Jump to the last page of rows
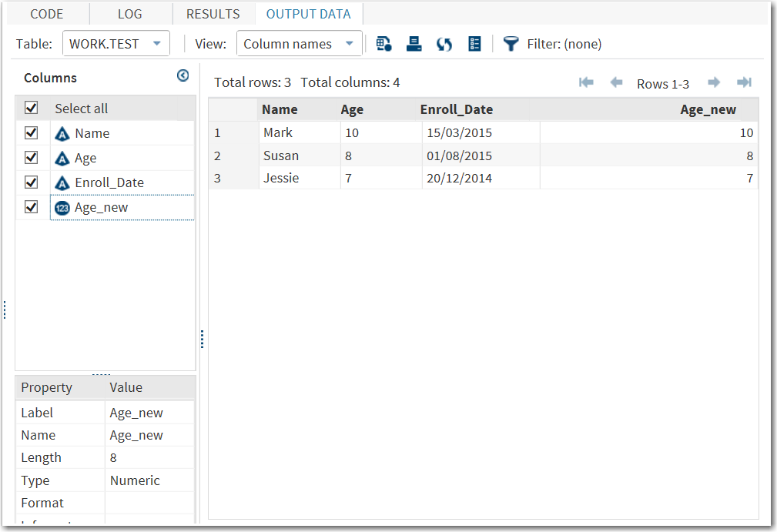This screenshot has height=532, width=777. (x=744, y=82)
